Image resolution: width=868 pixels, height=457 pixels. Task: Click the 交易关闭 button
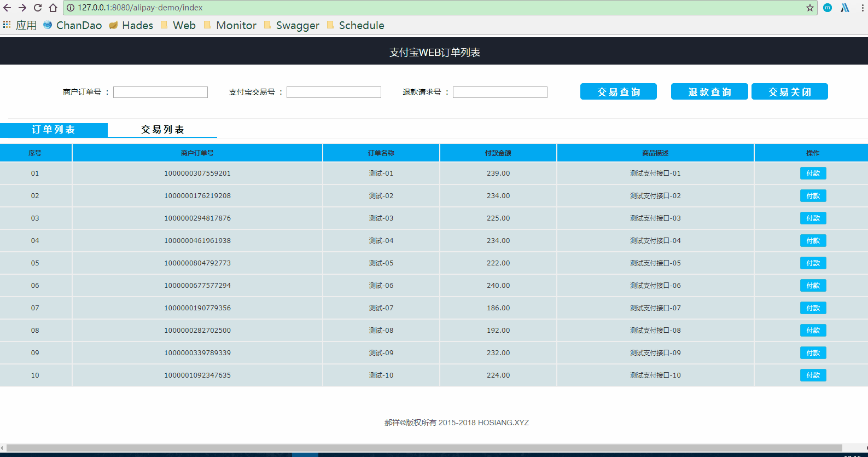(x=790, y=91)
